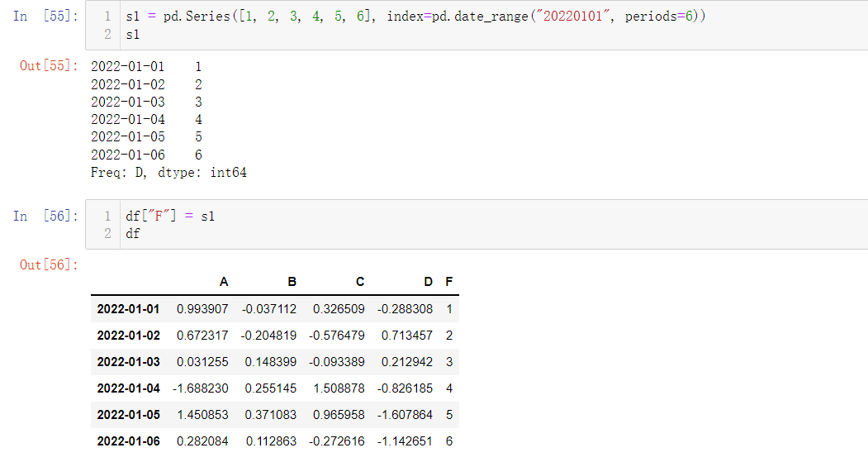Click cell value 0.993907
The height and width of the screenshot is (462, 868).
coord(202,309)
